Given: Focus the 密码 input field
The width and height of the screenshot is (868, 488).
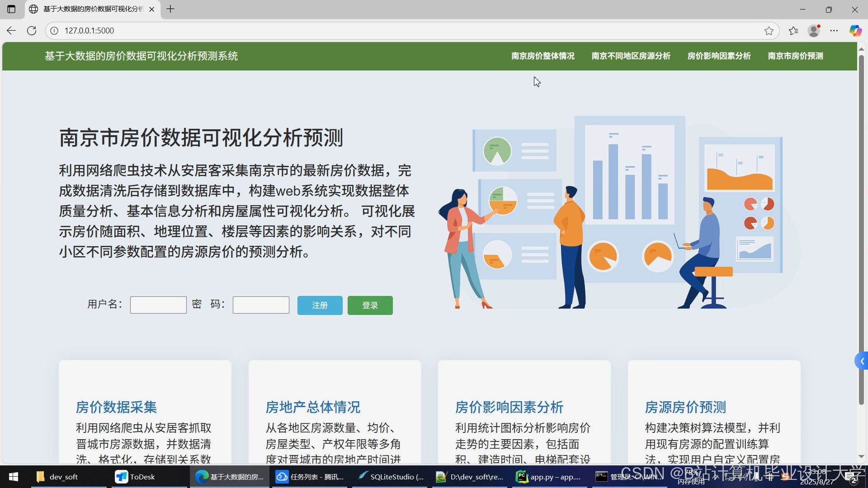Looking at the screenshot, I should pos(261,305).
